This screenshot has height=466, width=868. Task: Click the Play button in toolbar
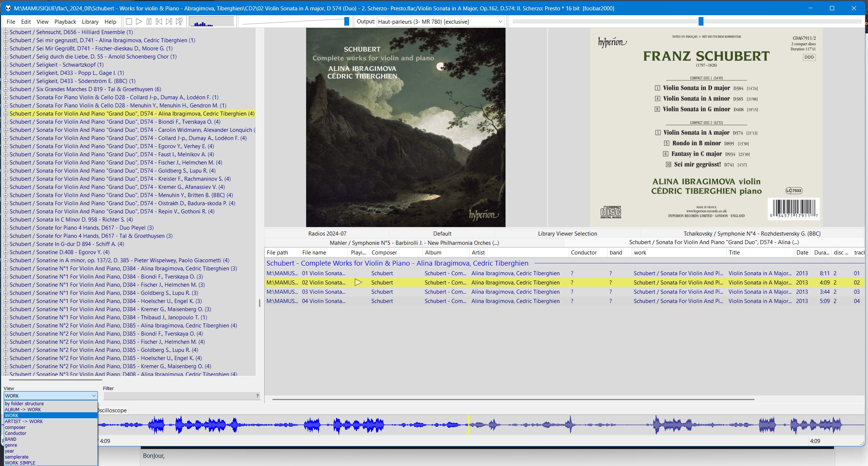(139, 22)
